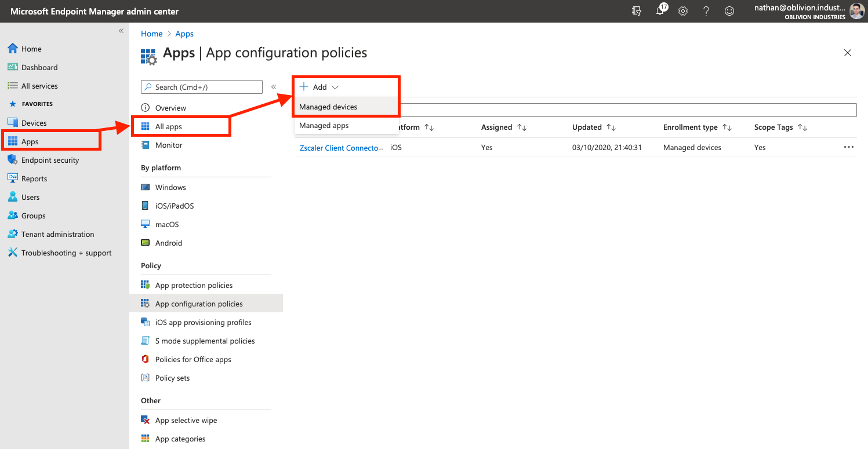Expand the Add dropdown button
Image resolution: width=868 pixels, height=449 pixels.
319,87
